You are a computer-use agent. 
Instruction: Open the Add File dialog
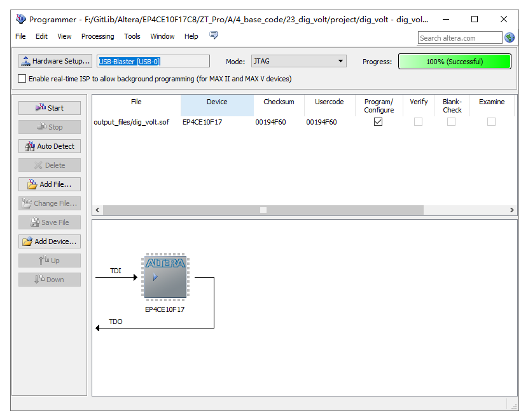click(x=50, y=184)
